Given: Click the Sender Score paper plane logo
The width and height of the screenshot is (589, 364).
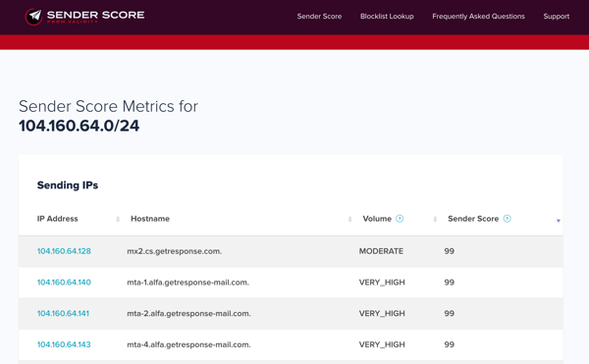Looking at the screenshot, I should point(33,17).
